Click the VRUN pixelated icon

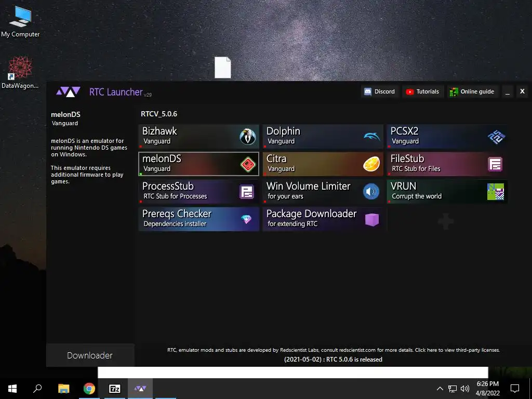[495, 192]
